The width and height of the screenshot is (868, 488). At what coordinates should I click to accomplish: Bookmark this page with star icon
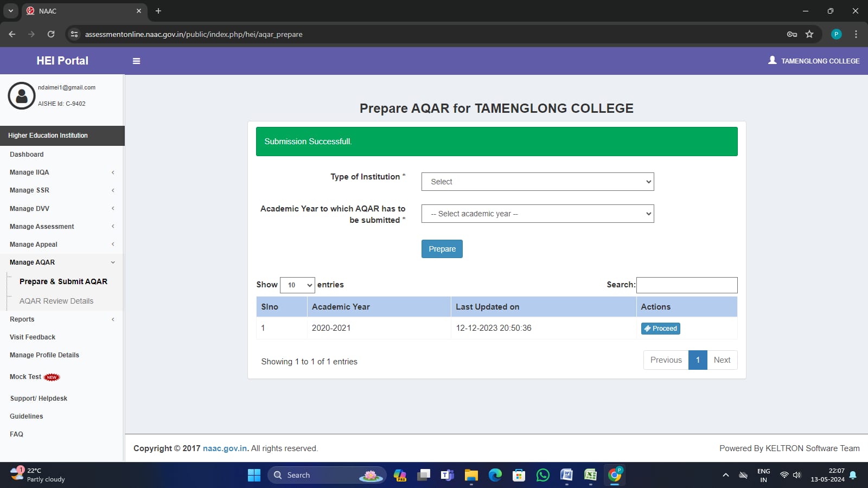[x=809, y=34]
